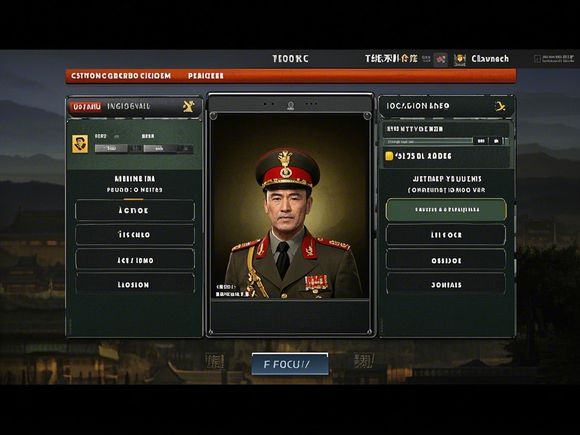
Task: Click the yellow square icon beside 4)25DL ADDEG
Action: (389, 156)
